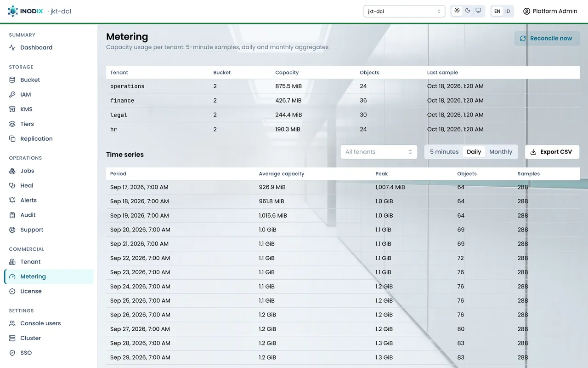This screenshot has height=368, width=588.
Task: Click the 1,007.4 MiB peak value
Action: pos(390,187)
